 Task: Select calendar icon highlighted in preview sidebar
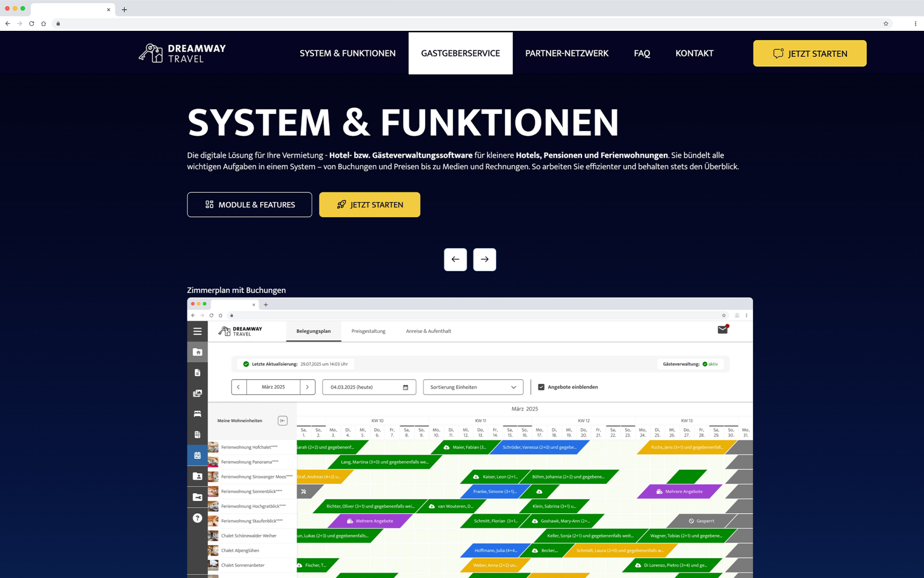(x=197, y=455)
